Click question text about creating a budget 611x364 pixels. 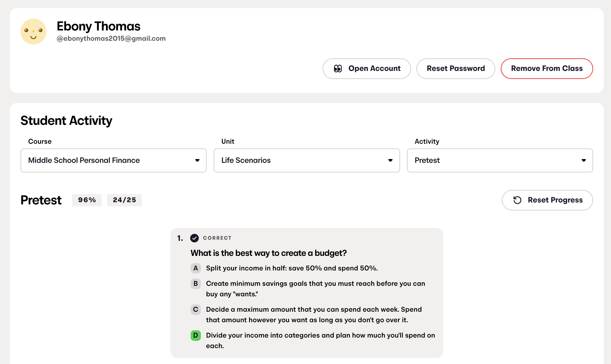coord(269,253)
